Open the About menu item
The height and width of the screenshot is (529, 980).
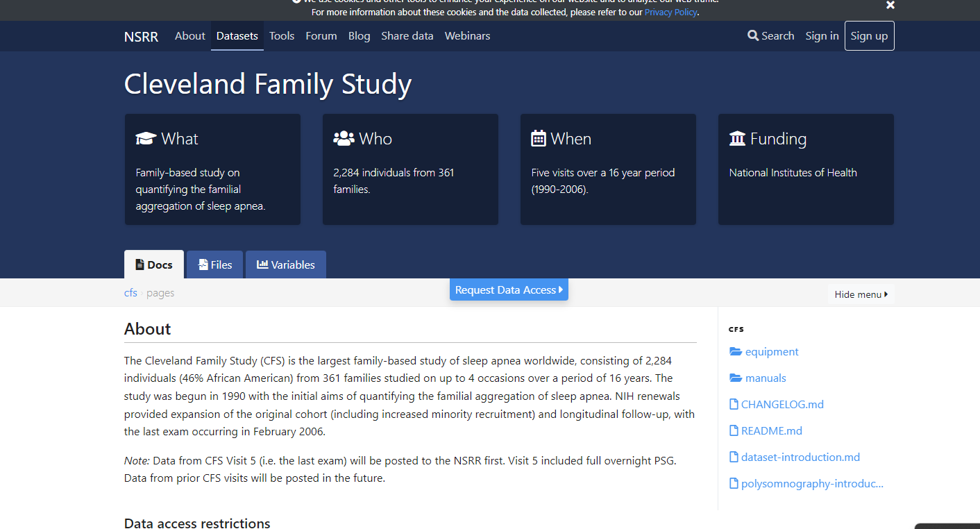[x=190, y=36]
